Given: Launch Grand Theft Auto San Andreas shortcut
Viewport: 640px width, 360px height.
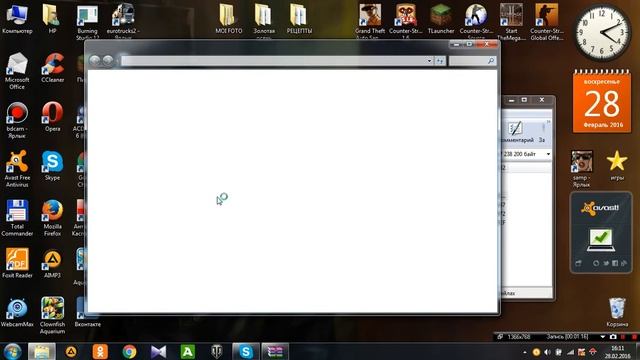Looking at the screenshot, I should coord(370,21).
